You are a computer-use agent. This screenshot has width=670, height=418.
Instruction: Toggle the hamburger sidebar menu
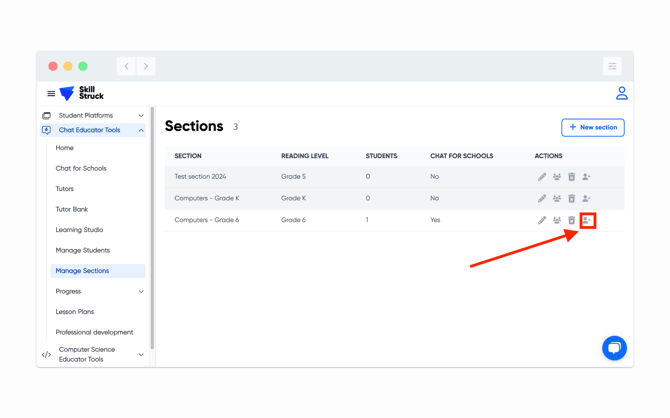point(51,94)
